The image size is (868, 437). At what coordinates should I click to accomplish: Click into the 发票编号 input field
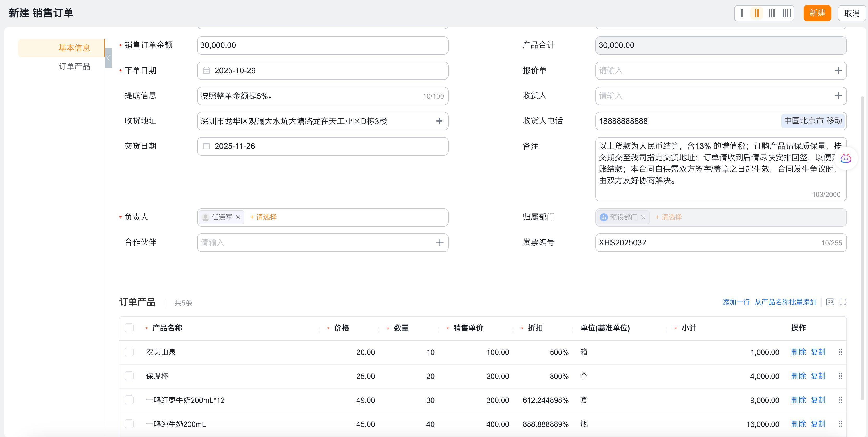(708, 242)
